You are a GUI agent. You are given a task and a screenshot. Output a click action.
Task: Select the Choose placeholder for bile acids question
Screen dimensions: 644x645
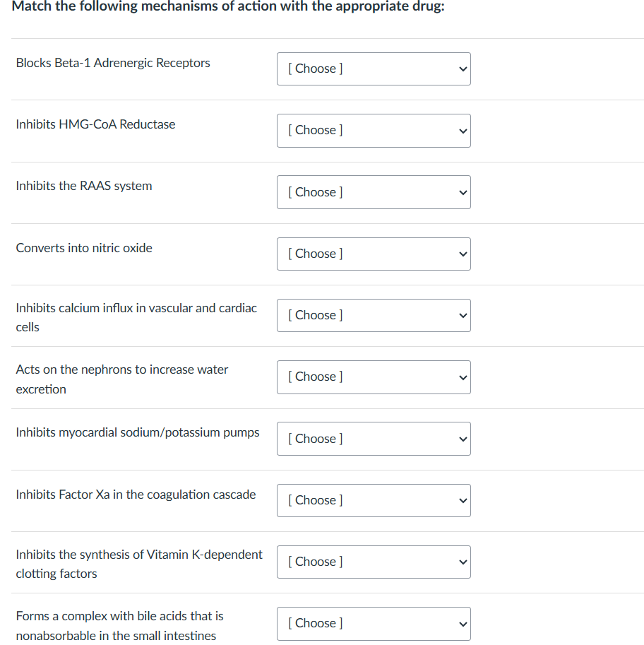(x=313, y=623)
